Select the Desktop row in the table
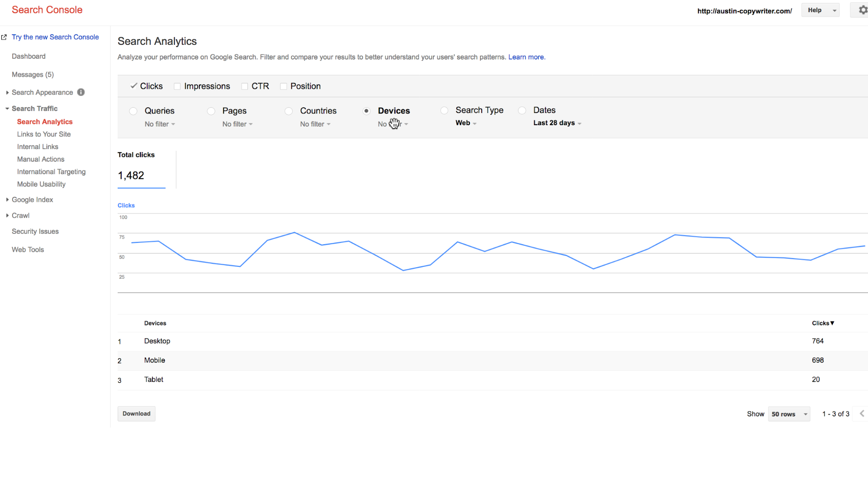 click(x=157, y=341)
